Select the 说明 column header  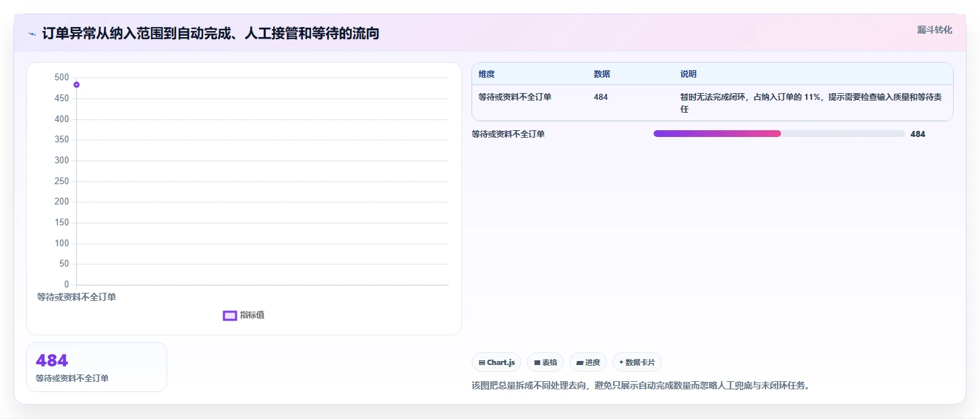click(688, 74)
